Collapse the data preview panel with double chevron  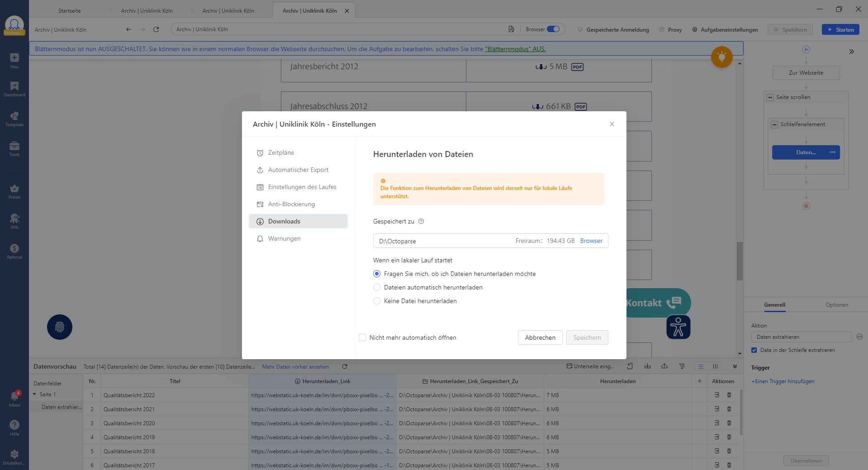(735, 366)
